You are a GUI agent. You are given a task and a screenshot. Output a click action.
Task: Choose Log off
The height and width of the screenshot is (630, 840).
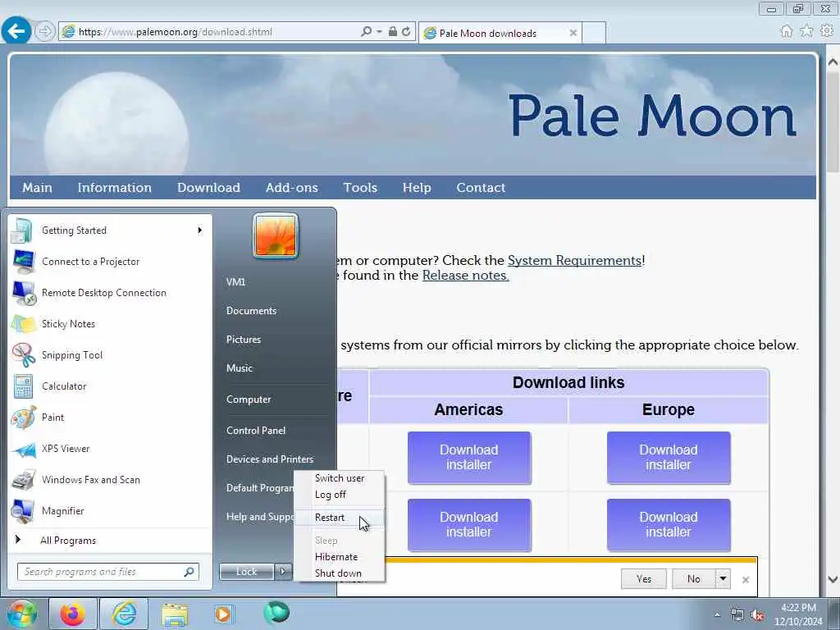339,495
